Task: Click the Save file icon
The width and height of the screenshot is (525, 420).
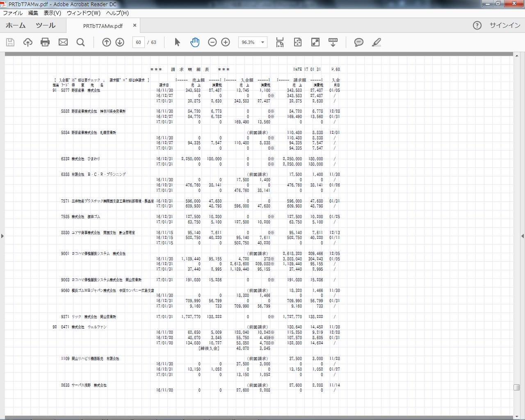Action: coord(10,42)
